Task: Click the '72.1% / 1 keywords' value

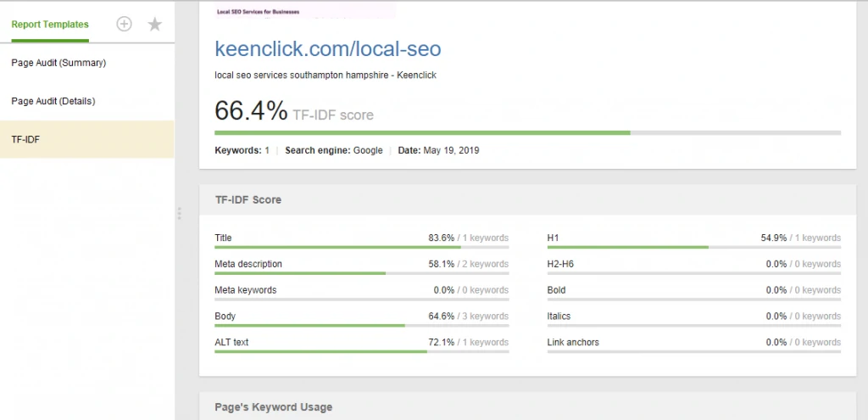Action: [x=468, y=342]
